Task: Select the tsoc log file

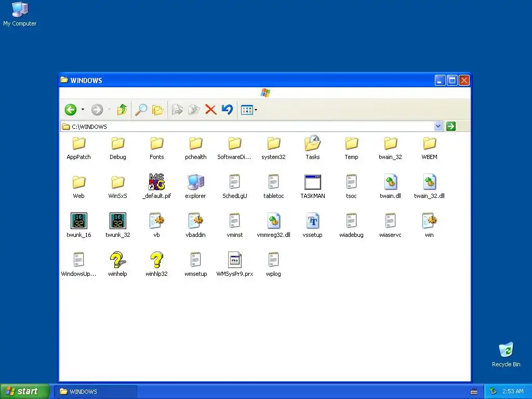Action: (352, 187)
